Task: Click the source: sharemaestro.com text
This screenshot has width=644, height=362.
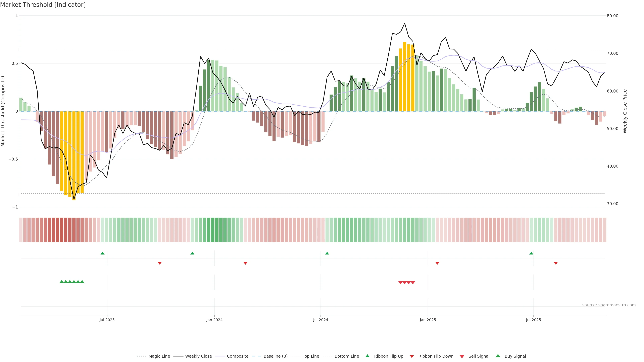Action: point(609,305)
